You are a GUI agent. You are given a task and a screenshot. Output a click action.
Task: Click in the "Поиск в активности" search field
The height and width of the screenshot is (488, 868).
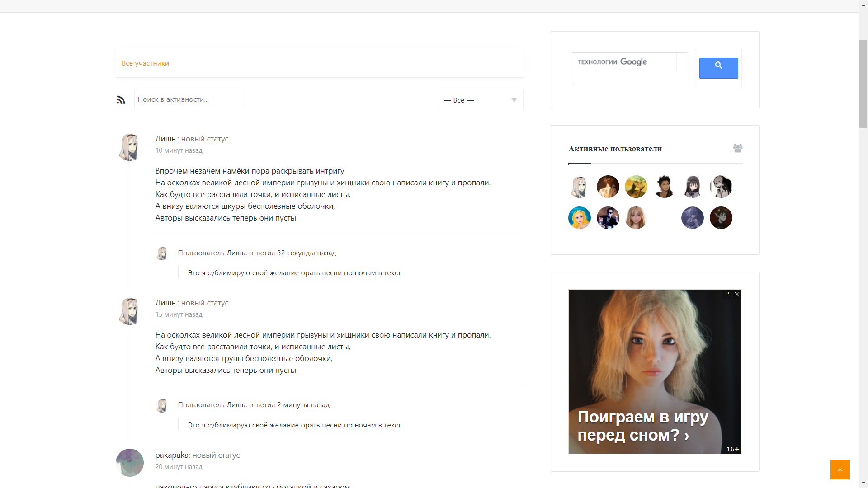point(189,99)
